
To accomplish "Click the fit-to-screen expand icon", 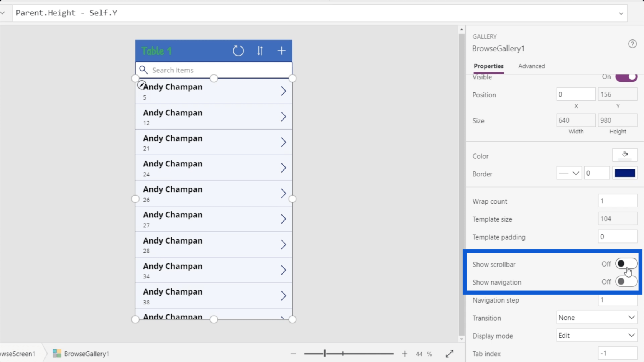I will click(x=450, y=354).
